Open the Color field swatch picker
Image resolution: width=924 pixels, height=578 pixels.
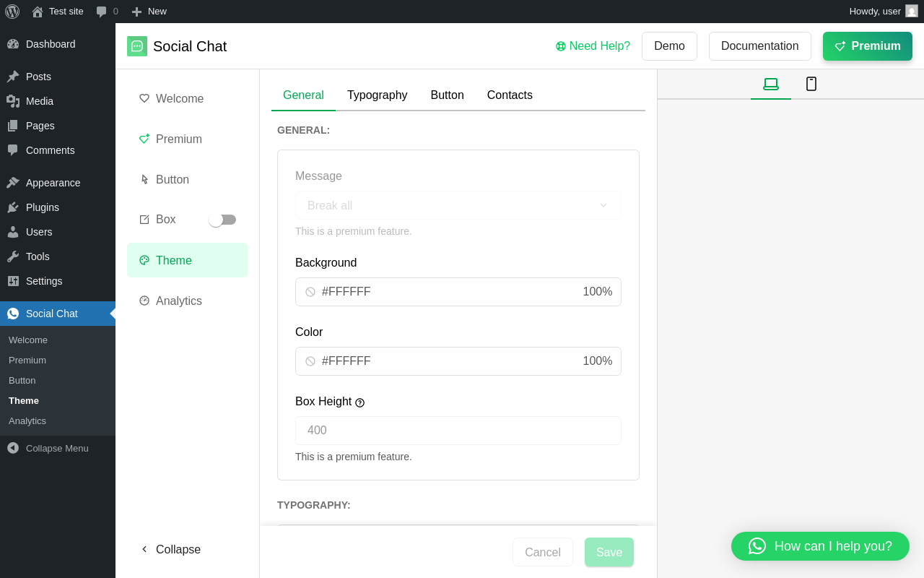pyautogui.click(x=310, y=361)
